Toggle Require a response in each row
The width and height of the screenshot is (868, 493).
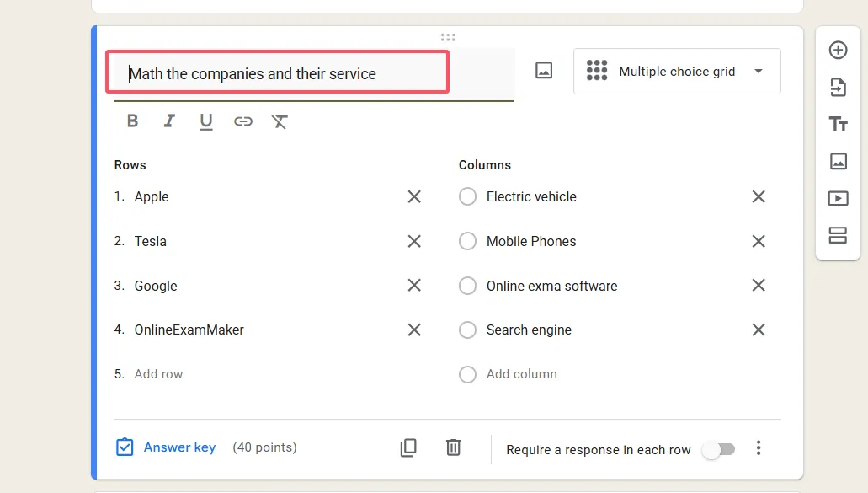click(x=718, y=449)
